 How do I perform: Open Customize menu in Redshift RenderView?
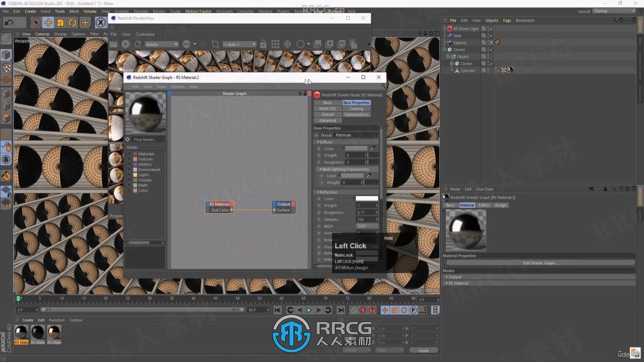pyautogui.click(x=145, y=34)
